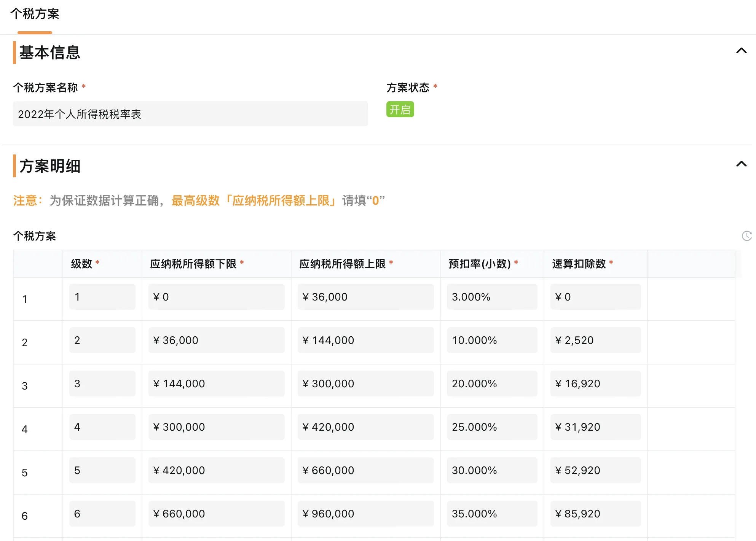Click the tax plan name input field
Viewport: 756px width, 541px height.
(190, 114)
